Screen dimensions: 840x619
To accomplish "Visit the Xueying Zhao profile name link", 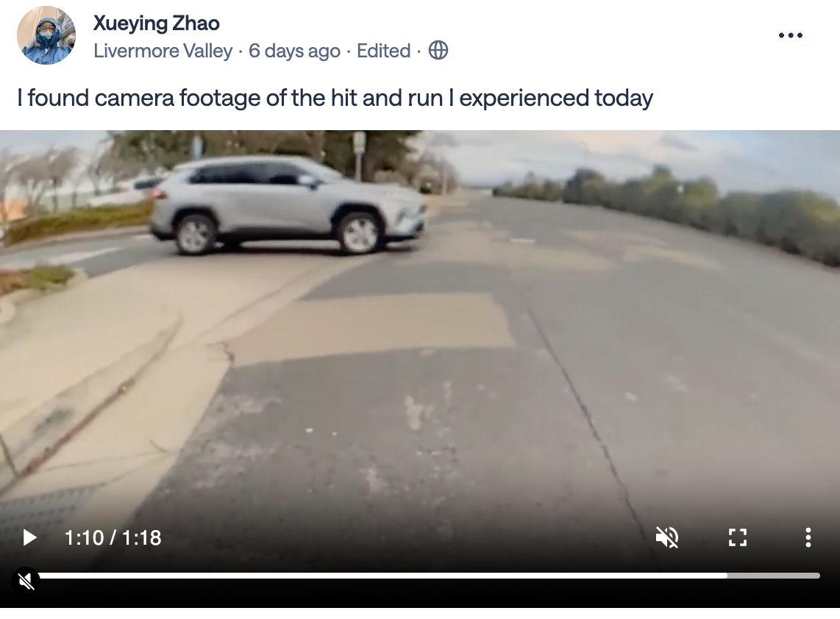I will click(157, 24).
